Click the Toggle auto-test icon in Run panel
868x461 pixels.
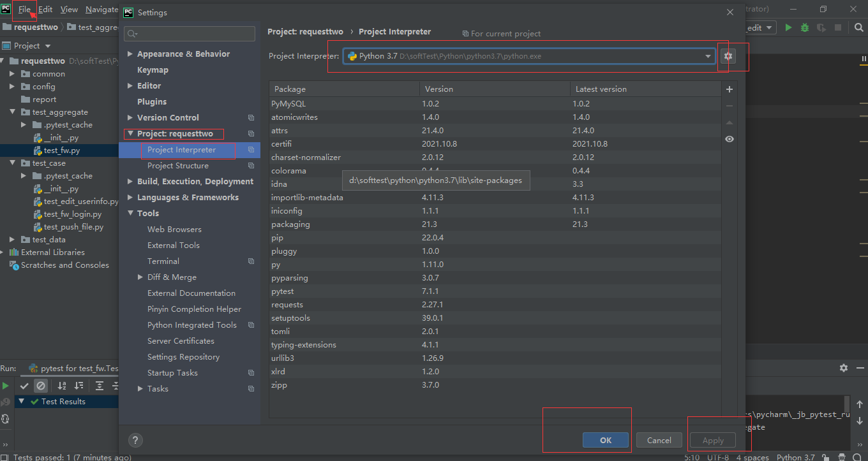[6, 418]
